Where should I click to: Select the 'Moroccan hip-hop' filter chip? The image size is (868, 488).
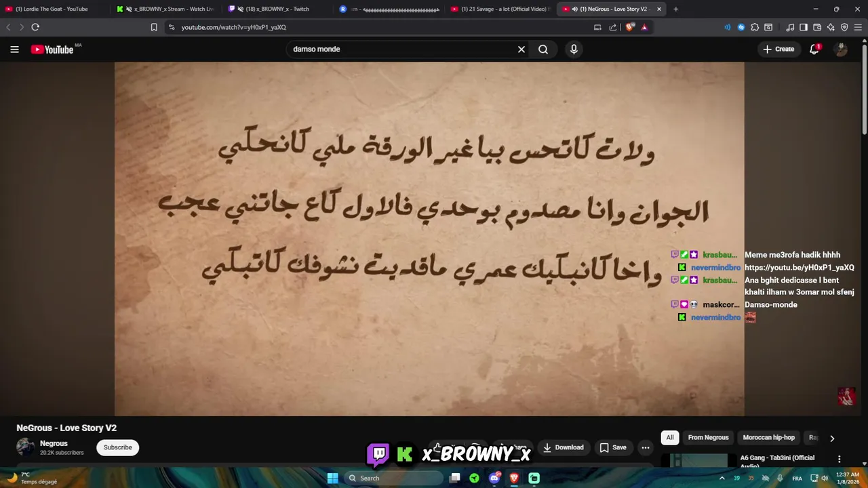pos(768,437)
